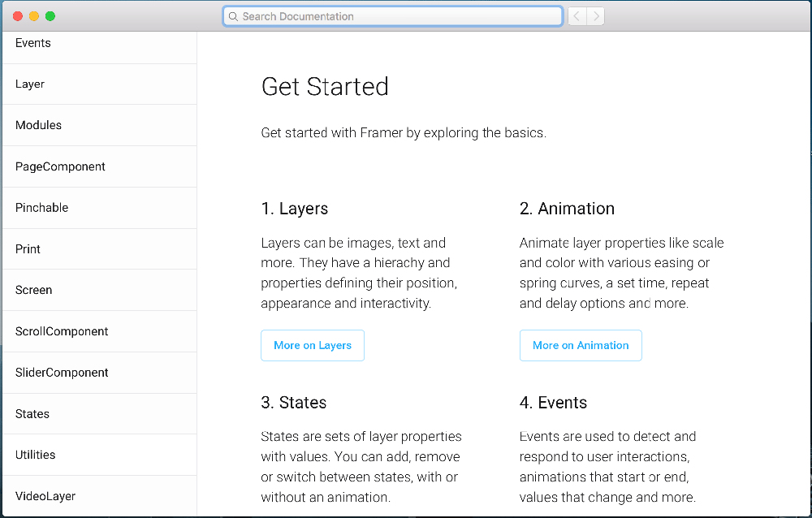812x518 pixels.
Task: Open States entry in sidebar
Action: pos(32,414)
